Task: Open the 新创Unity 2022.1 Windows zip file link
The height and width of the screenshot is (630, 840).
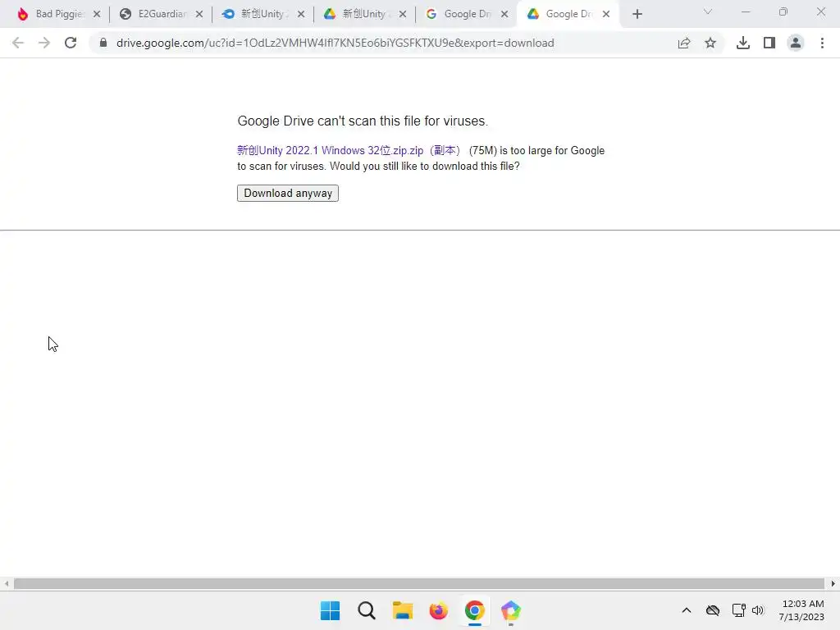Action: click(x=349, y=151)
